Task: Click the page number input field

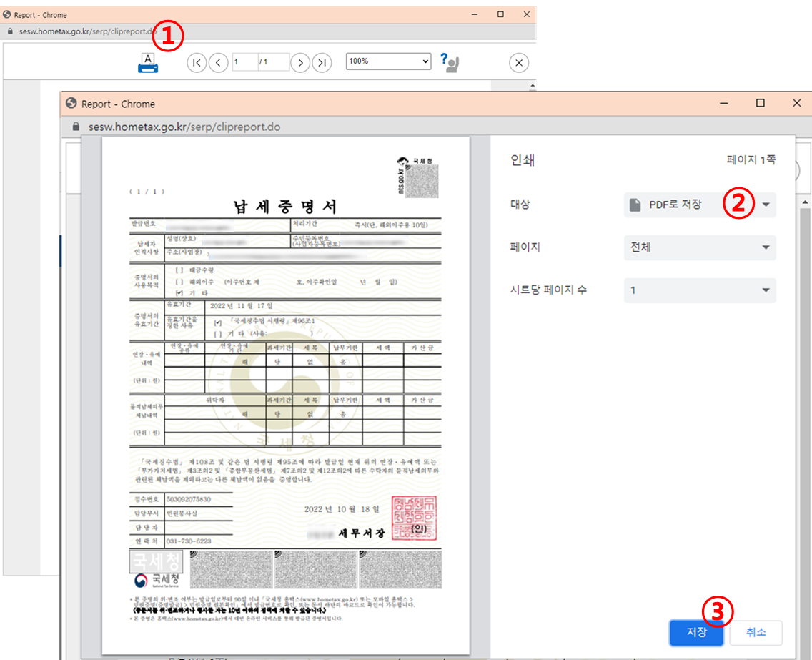Action: pyautogui.click(x=244, y=62)
